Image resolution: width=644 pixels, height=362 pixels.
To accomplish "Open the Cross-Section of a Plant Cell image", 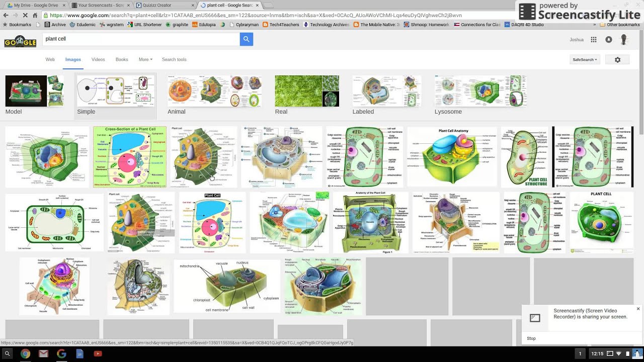I will (x=130, y=157).
